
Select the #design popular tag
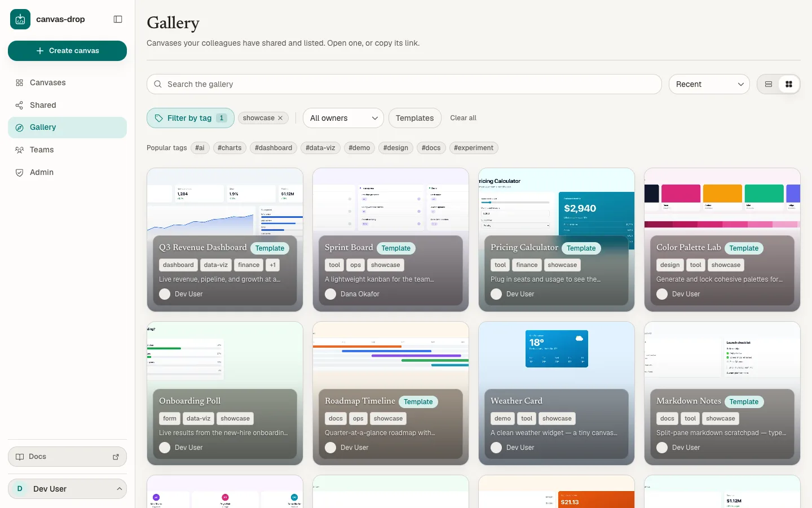tap(396, 148)
